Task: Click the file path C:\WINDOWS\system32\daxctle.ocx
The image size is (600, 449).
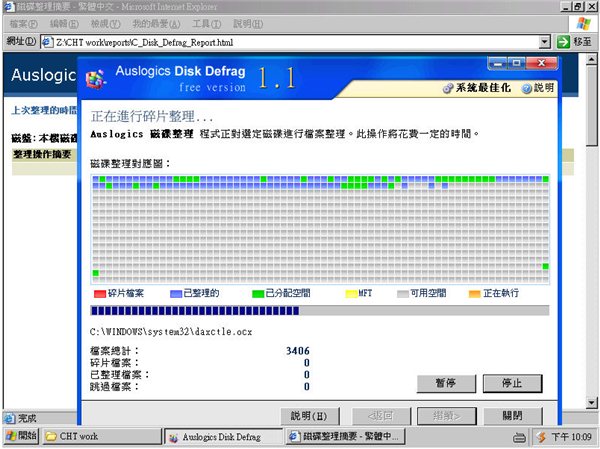Action: coord(171,332)
